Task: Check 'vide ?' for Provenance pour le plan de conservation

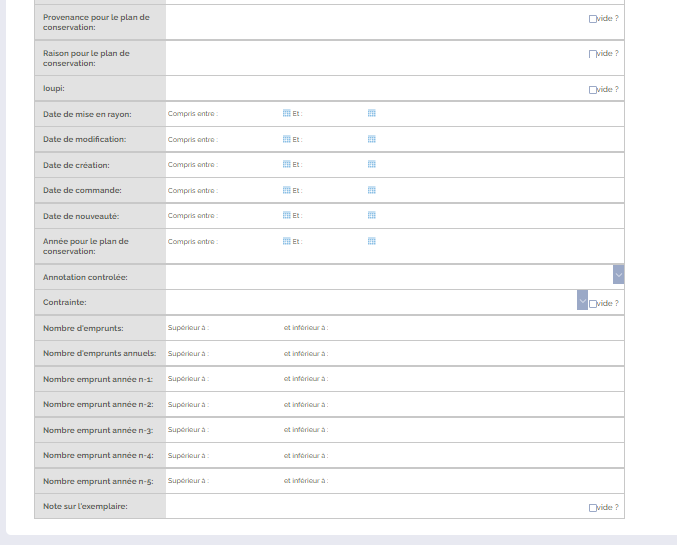Action: tap(593, 19)
